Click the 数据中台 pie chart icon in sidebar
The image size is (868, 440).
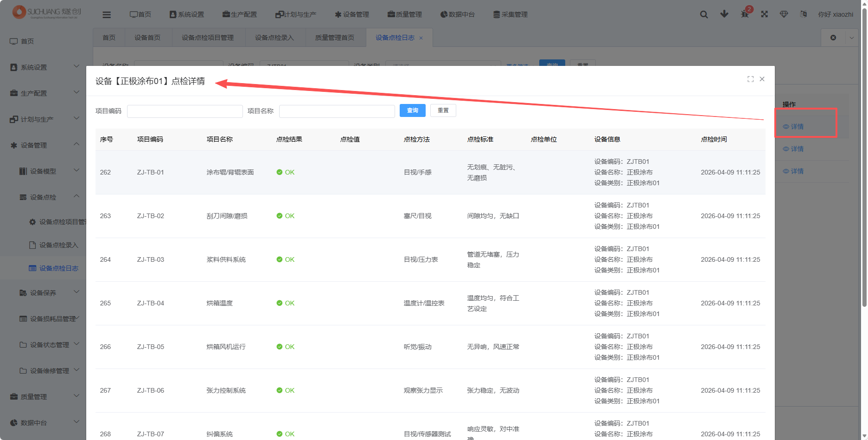[13, 423]
